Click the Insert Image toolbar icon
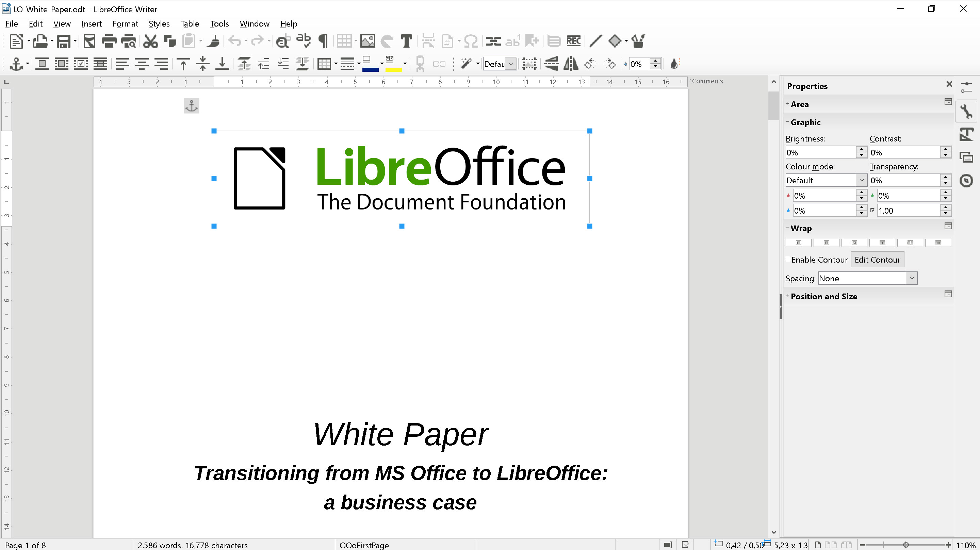 click(x=367, y=41)
